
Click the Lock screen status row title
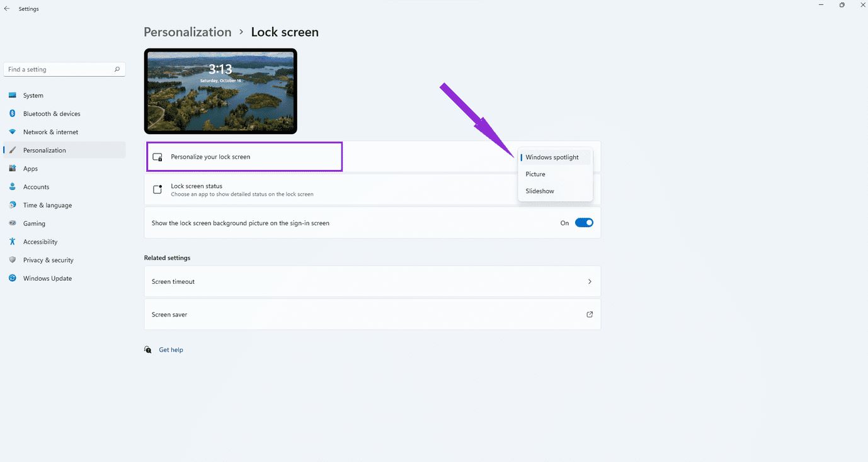click(x=197, y=186)
